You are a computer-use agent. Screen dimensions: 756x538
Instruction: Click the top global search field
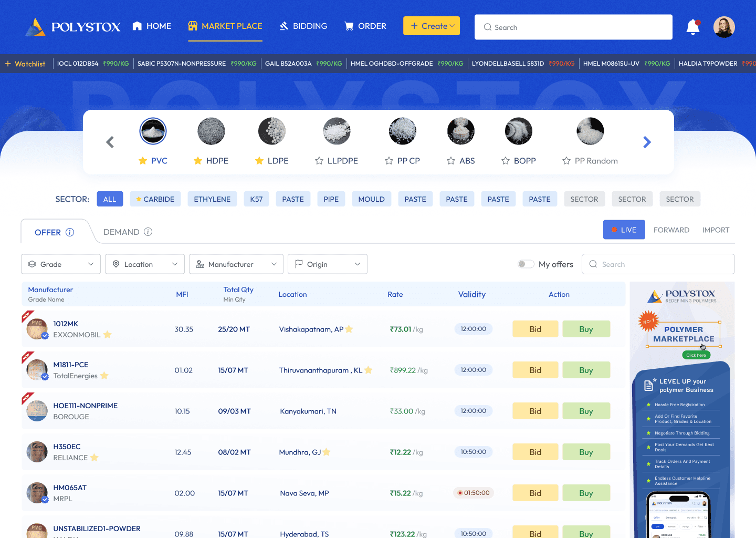(573, 27)
